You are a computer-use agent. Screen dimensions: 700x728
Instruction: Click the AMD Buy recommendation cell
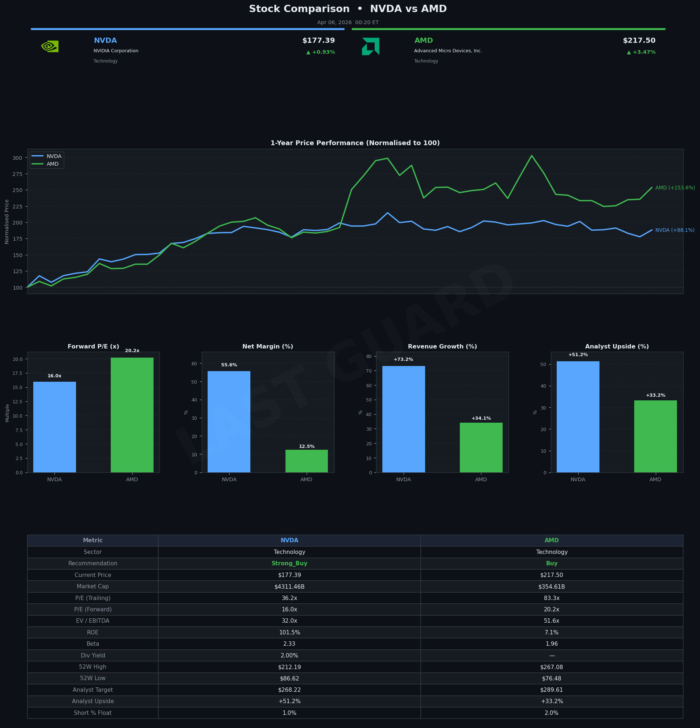click(552, 563)
